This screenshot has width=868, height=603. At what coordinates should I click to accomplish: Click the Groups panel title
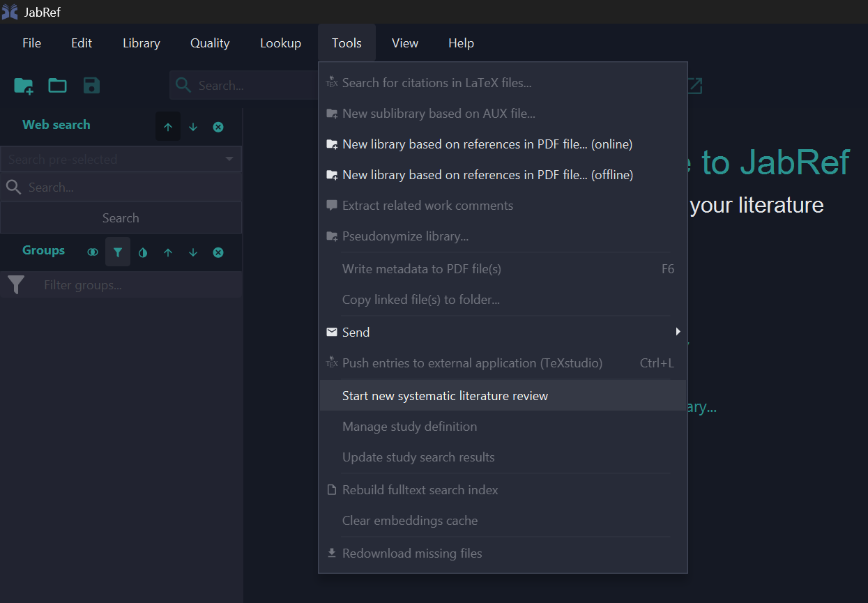[x=43, y=250]
